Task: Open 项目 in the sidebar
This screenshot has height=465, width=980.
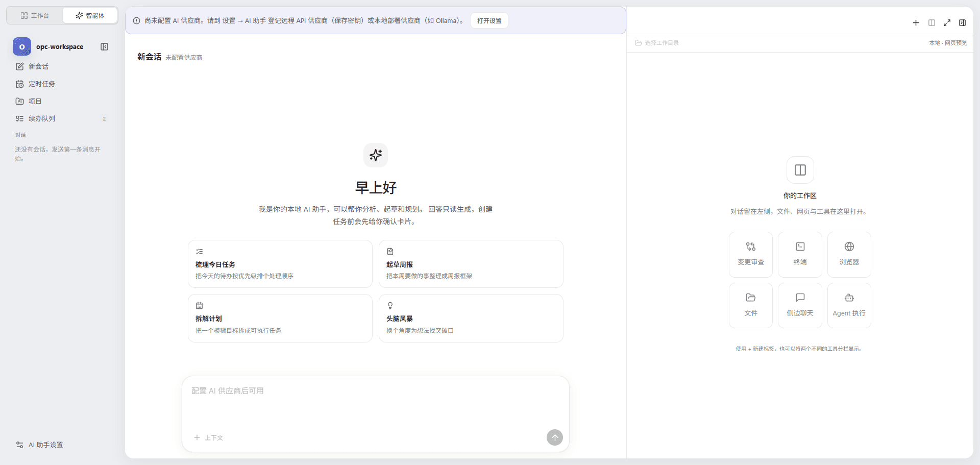Action: click(61, 101)
